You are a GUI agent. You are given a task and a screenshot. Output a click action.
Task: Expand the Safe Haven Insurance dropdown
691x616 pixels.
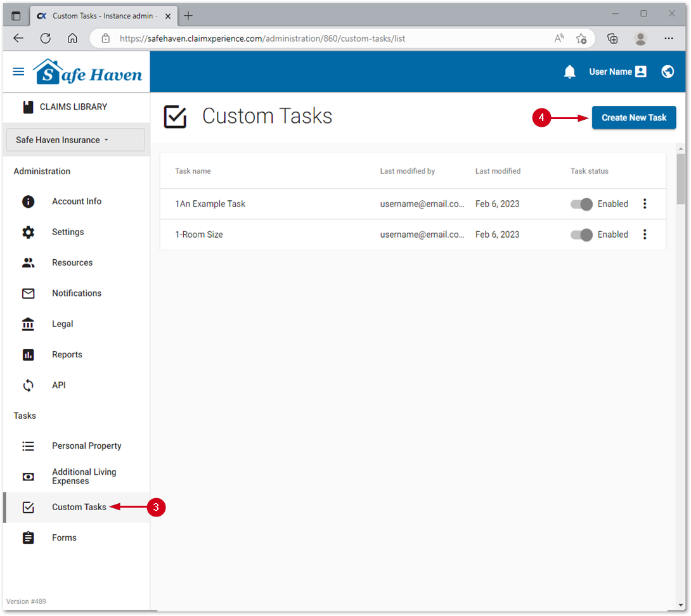pyautogui.click(x=75, y=140)
